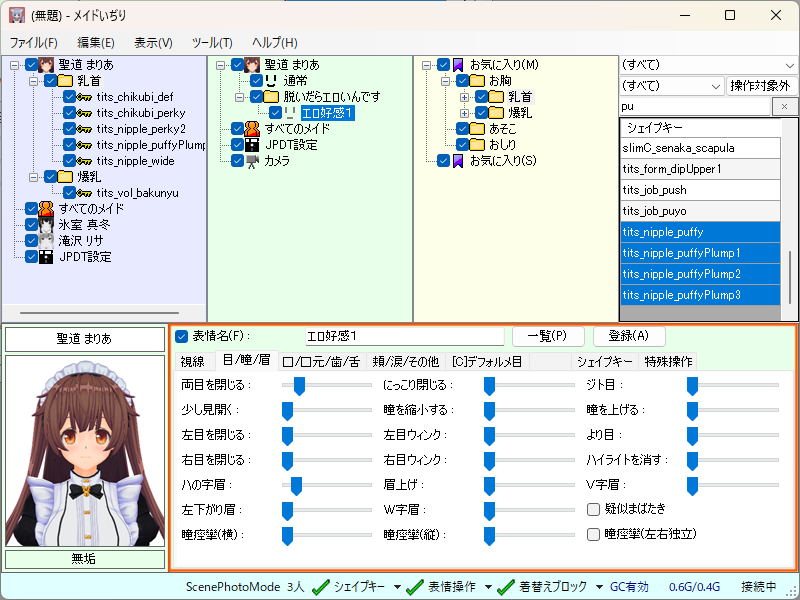Viewport: 800px width, 600px height.
Task: Click the お気に入り(M) bookmark icon
Action: point(458,65)
